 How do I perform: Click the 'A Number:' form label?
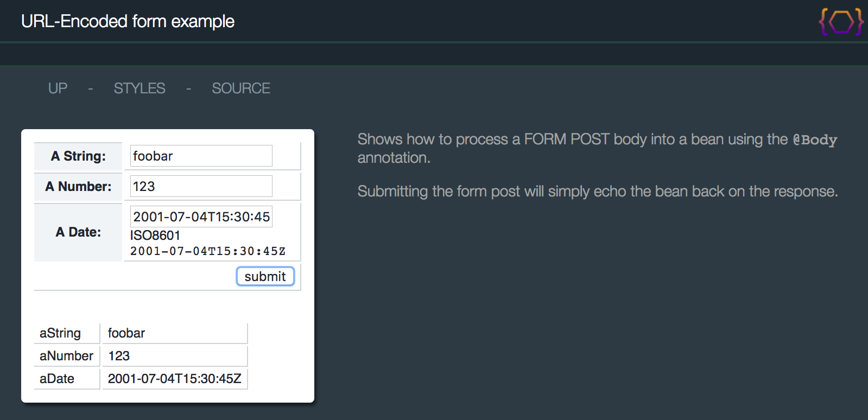coord(78,187)
